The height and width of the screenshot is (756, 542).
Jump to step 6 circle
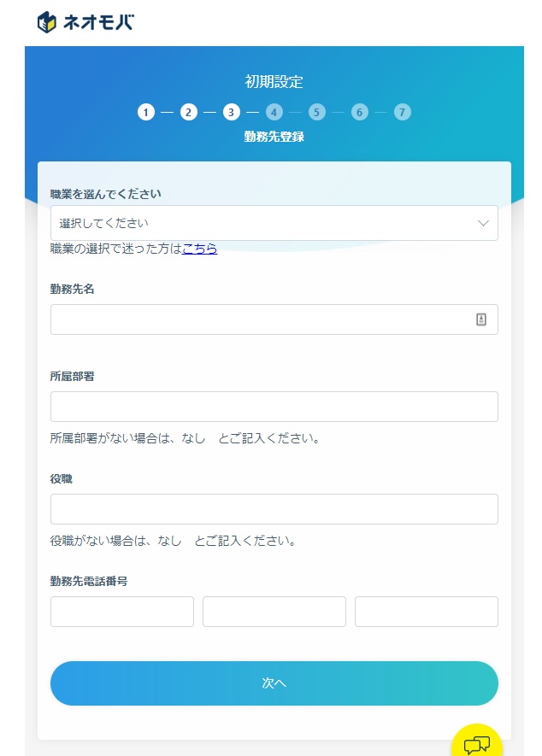tap(360, 112)
